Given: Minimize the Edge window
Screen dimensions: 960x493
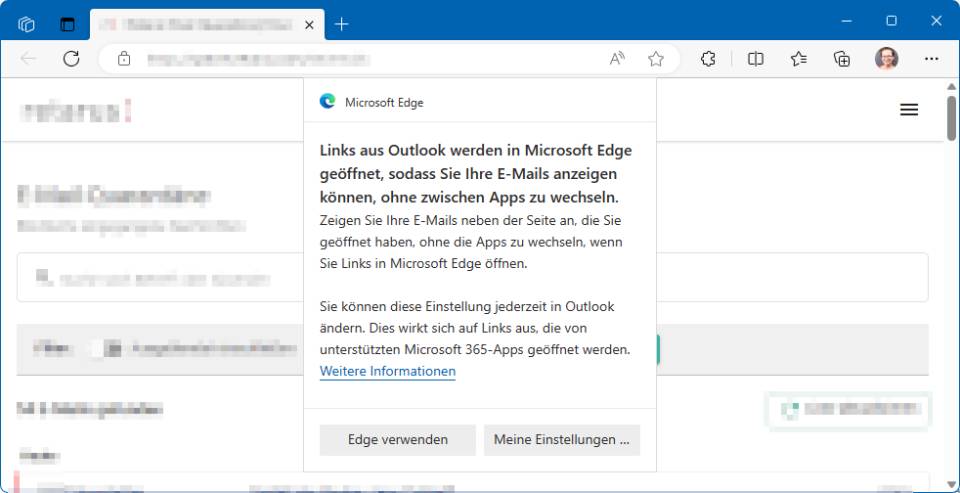Looking at the screenshot, I should point(847,21).
